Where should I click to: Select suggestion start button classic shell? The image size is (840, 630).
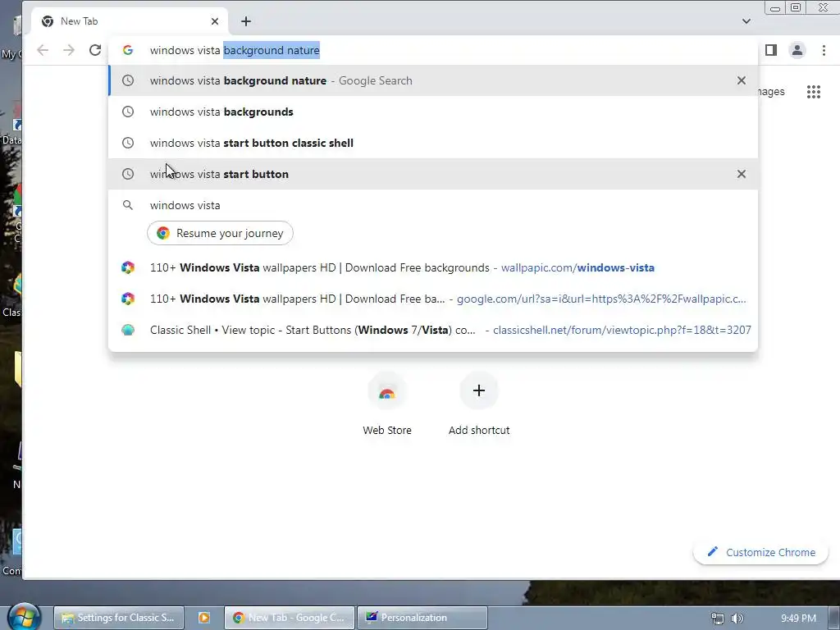[x=433, y=143]
